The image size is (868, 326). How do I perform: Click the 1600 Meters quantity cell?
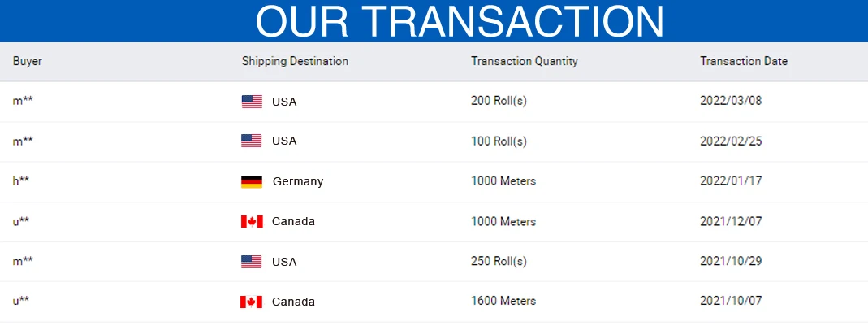(x=503, y=301)
